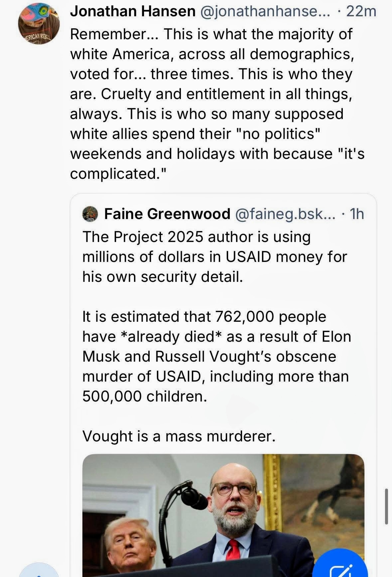Click the scrollbar handle on right edge
The height and width of the screenshot is (577, 392).
point(386,506)
